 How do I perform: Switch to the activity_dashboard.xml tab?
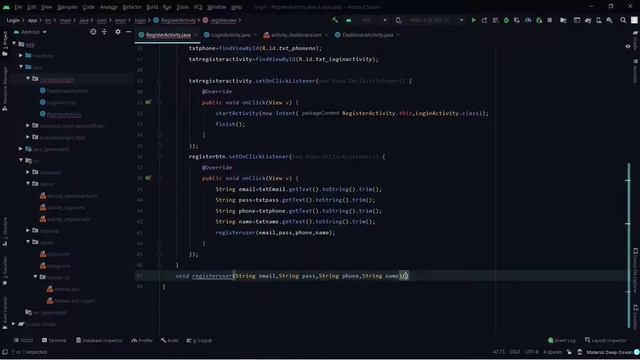coord(296,35)
